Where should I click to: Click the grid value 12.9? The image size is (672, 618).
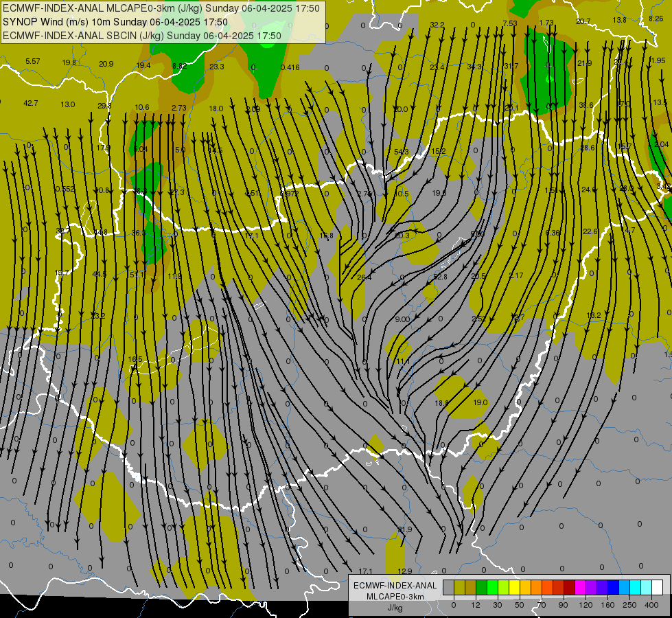tap(405, 571)
